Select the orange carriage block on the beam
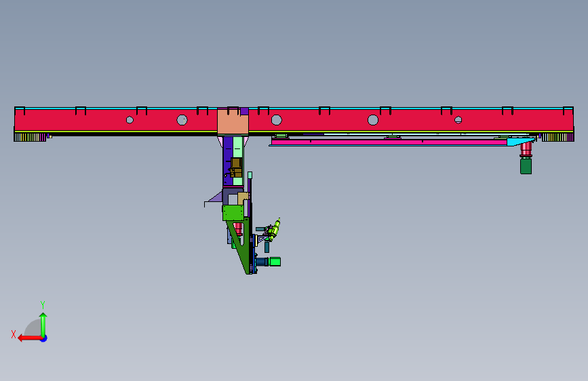The width and height of the screenshot is (588, 381). pyautogui.click(x=233, y=122)
